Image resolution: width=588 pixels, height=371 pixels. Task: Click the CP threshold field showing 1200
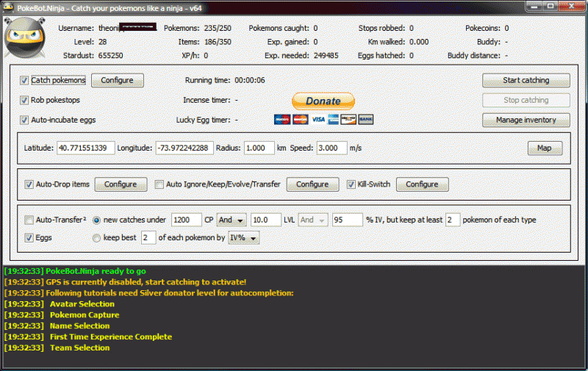187,220
